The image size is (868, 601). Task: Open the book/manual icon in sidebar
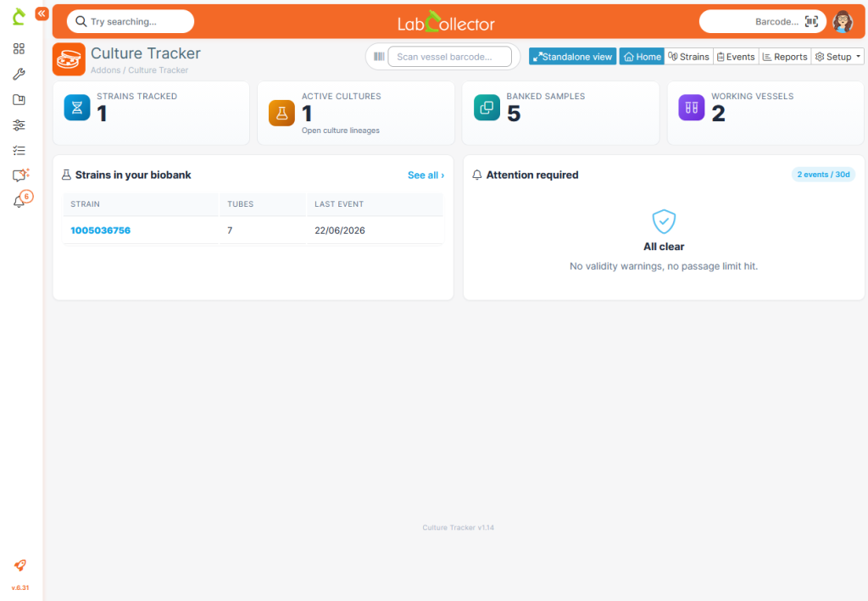point(19,100)
